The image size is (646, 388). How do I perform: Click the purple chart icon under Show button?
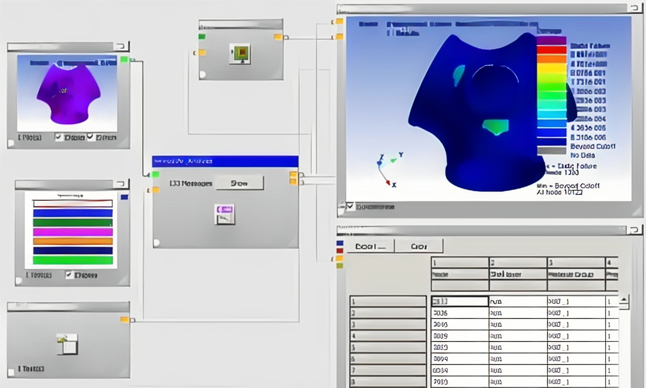(225, 214)
